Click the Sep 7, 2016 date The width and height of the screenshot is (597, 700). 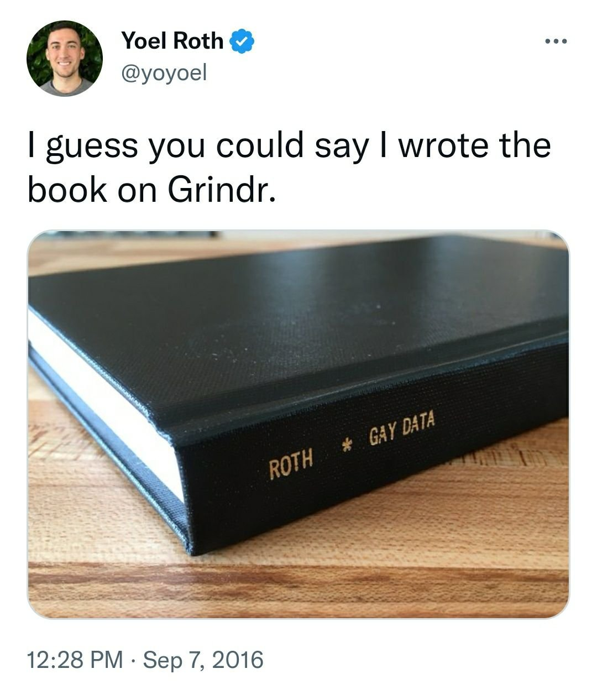203,660
